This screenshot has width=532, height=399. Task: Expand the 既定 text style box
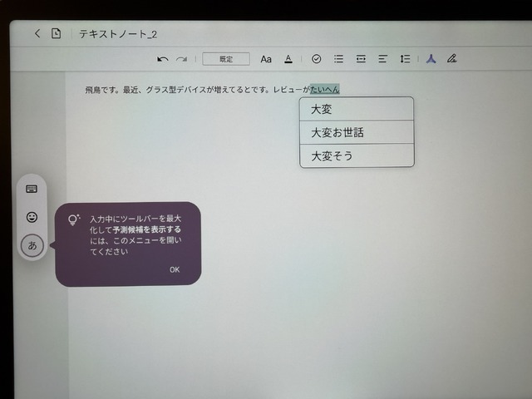[226, 59]
